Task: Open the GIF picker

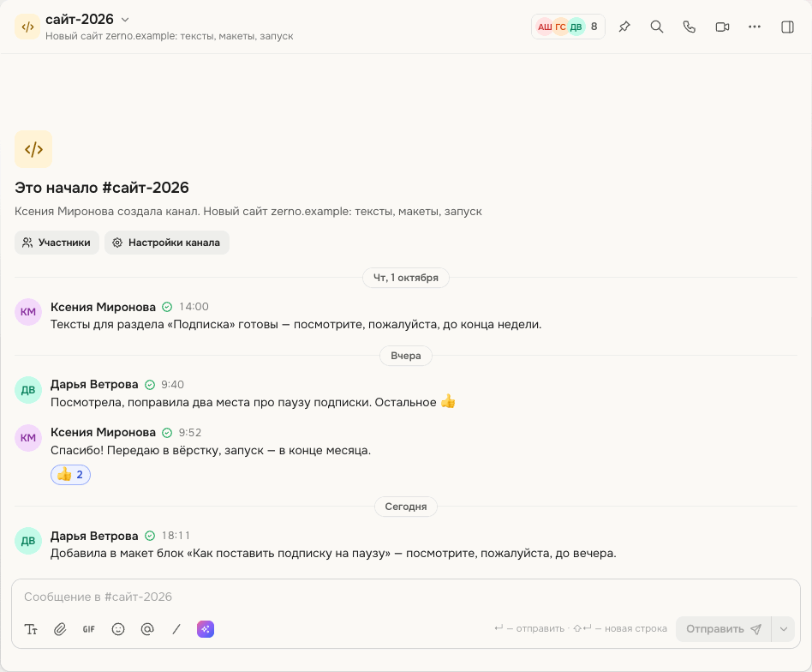Action: 89,629
